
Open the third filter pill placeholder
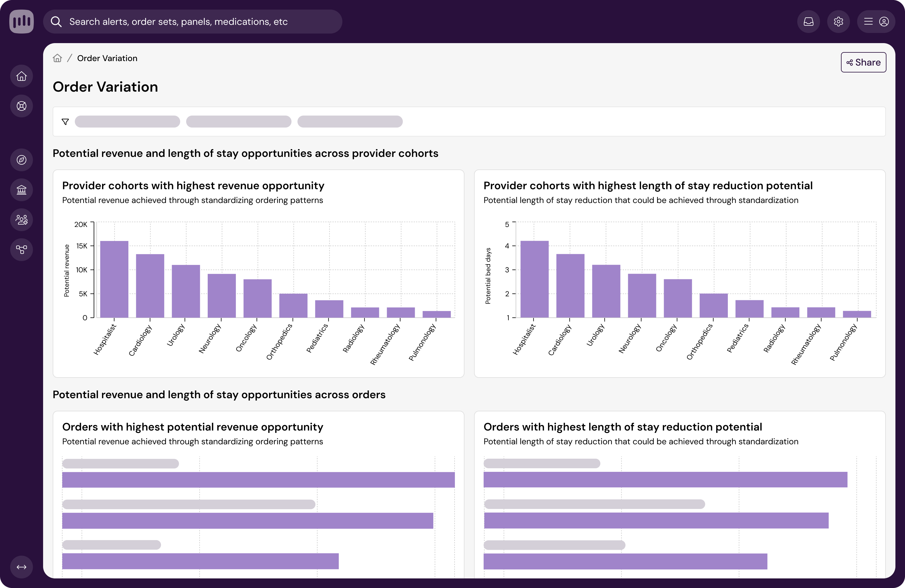pyautogui.click(x=350, y=122)
